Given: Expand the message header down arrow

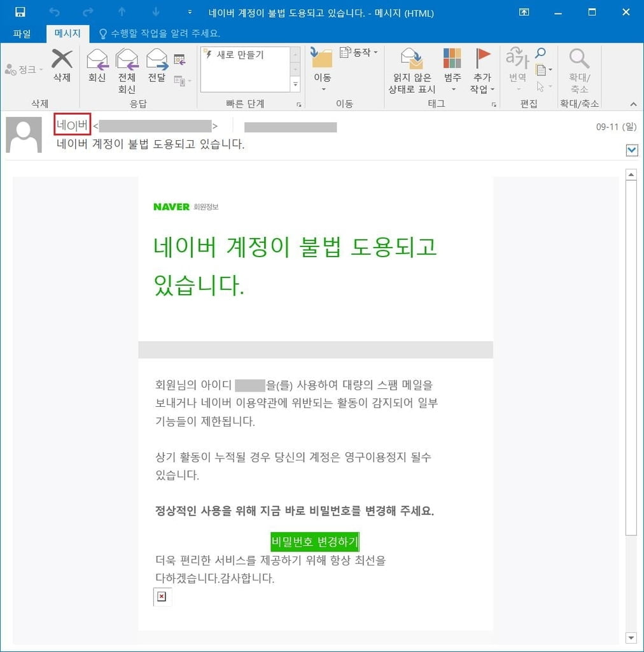Looking at the screenshot, I should point(632,150).
